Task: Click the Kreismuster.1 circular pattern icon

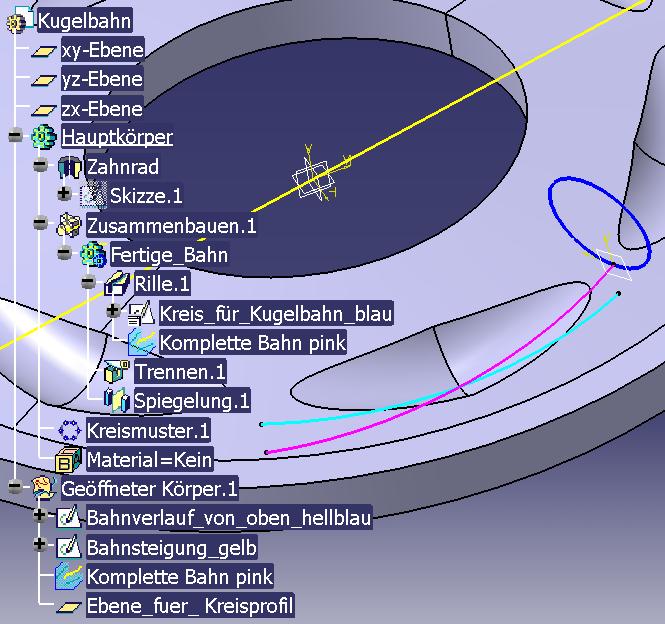Action: tap(69, 431)
